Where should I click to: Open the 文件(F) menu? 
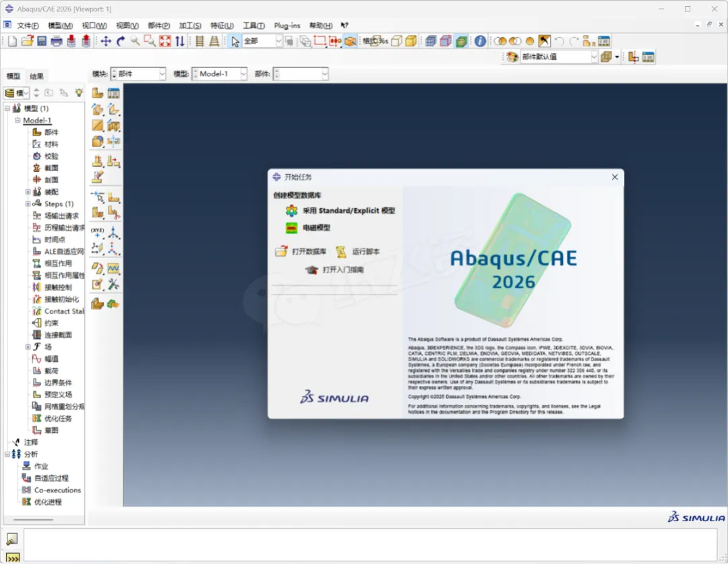pos(28,26)
